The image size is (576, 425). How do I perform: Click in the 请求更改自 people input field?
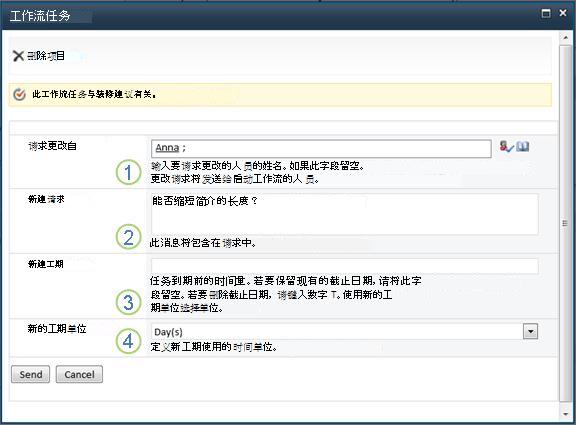tap(321, 148)
